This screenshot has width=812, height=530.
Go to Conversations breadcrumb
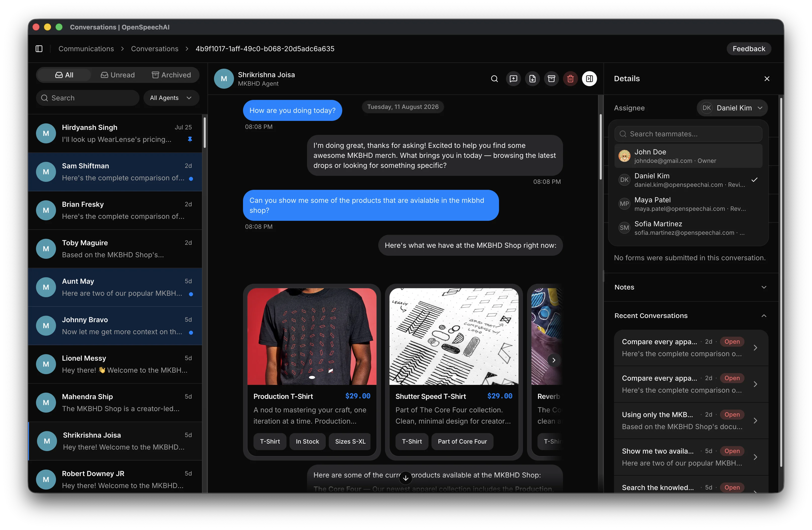point(154,49)
